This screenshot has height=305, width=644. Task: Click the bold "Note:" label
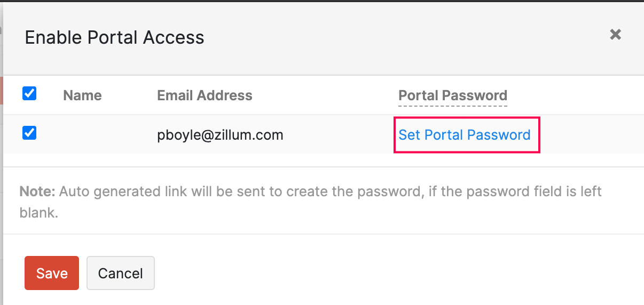pyautogui.click(x=37, y=191)
